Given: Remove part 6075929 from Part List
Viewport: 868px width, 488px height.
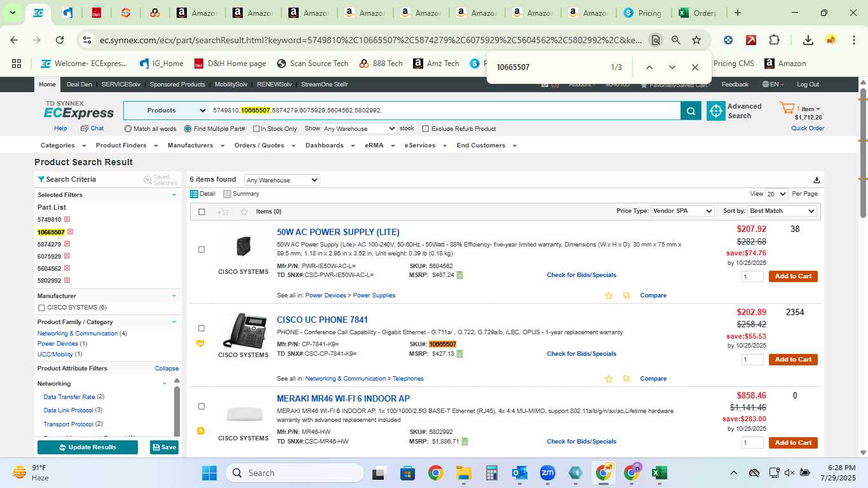Looking at the screenshot, I should coord(67,256).
